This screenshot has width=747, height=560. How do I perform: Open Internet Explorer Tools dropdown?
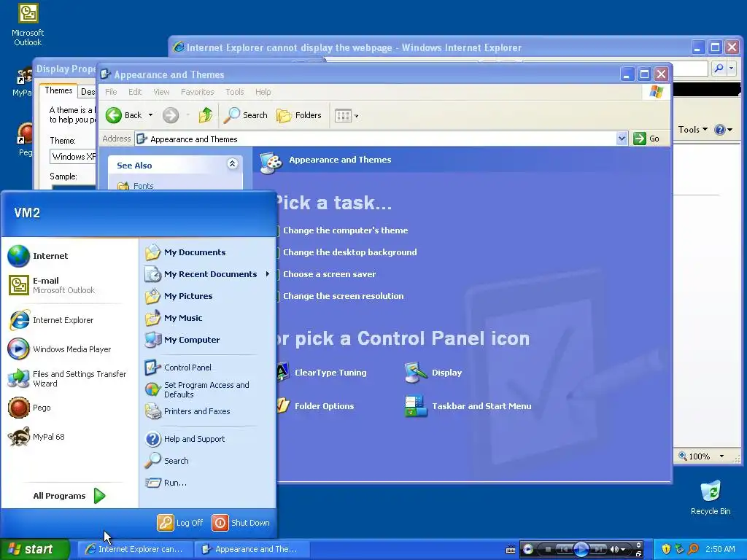point(693,130)
